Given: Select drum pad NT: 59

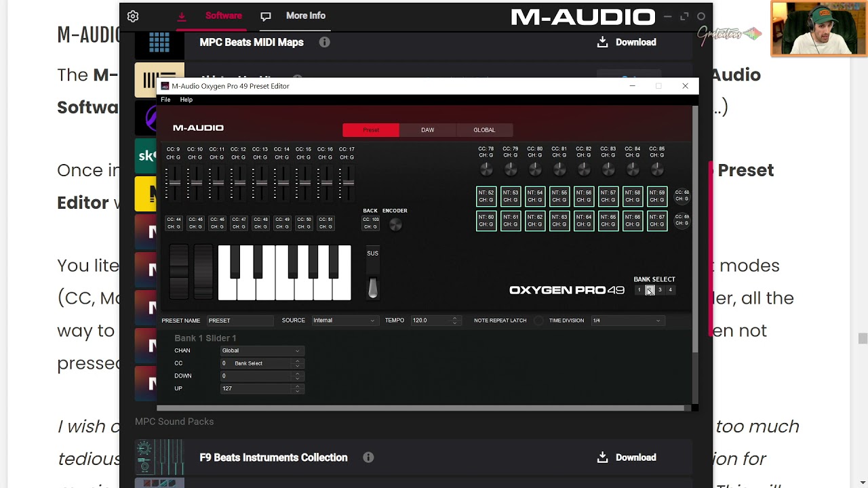Looking at the screenshot, I should [x=657, y=197].
